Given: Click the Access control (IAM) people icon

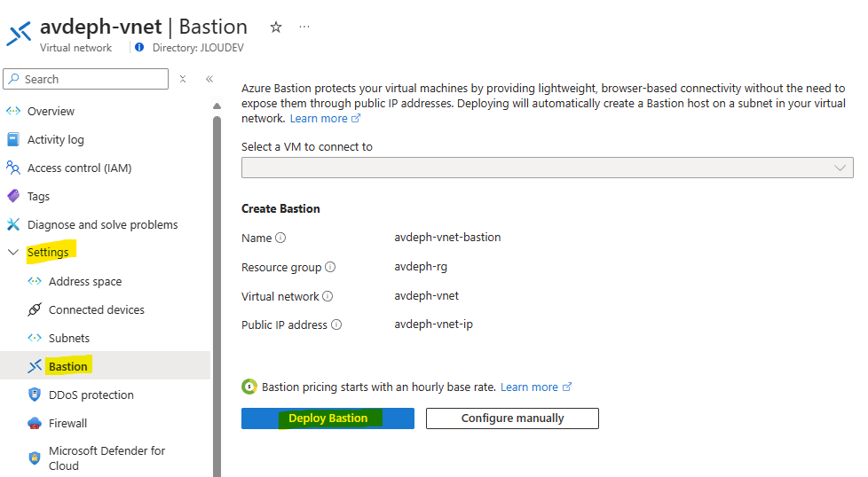Looking at the screenshot, I should pos(13,168).
